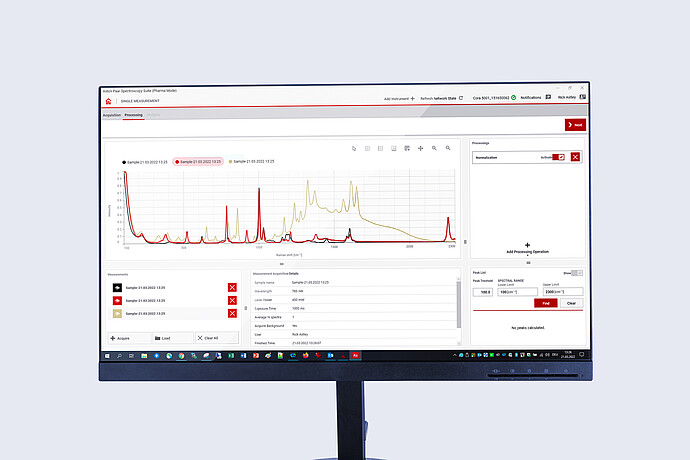Click the Add Instrument plus icon
The image size is (690, 460).
point(413,98)
